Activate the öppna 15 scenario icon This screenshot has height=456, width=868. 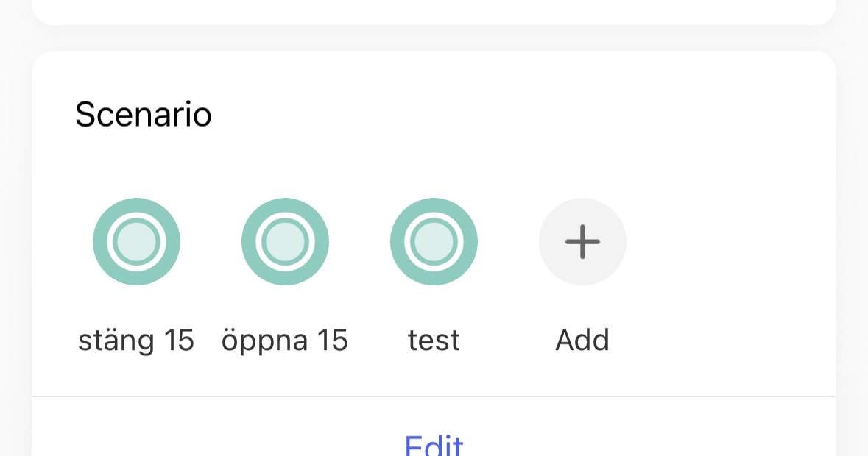pyautogui.click(x=285, y=241)
